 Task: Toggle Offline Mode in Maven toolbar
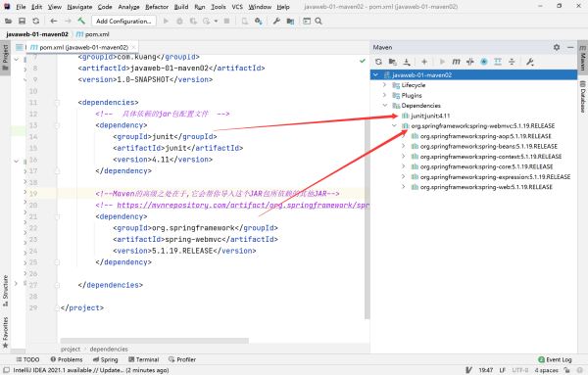tap(469, 62)
